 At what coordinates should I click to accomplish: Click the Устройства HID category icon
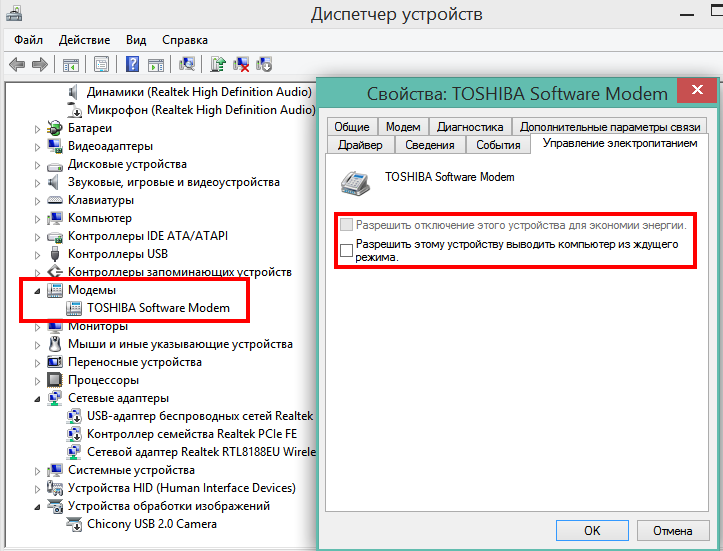54,488
